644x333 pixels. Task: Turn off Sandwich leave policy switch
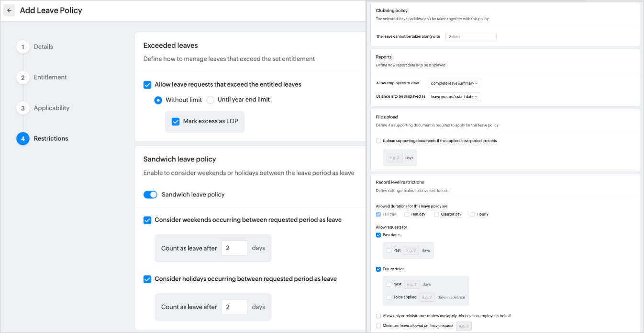click(150, 195)
